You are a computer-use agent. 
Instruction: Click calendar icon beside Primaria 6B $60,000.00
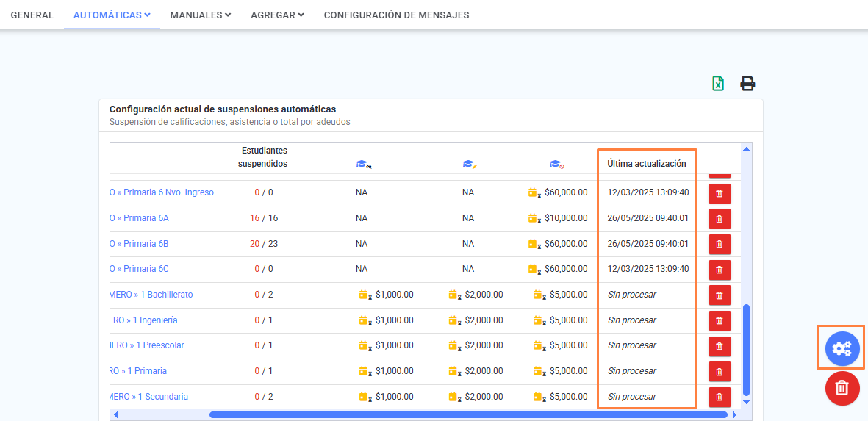point(534,244)
